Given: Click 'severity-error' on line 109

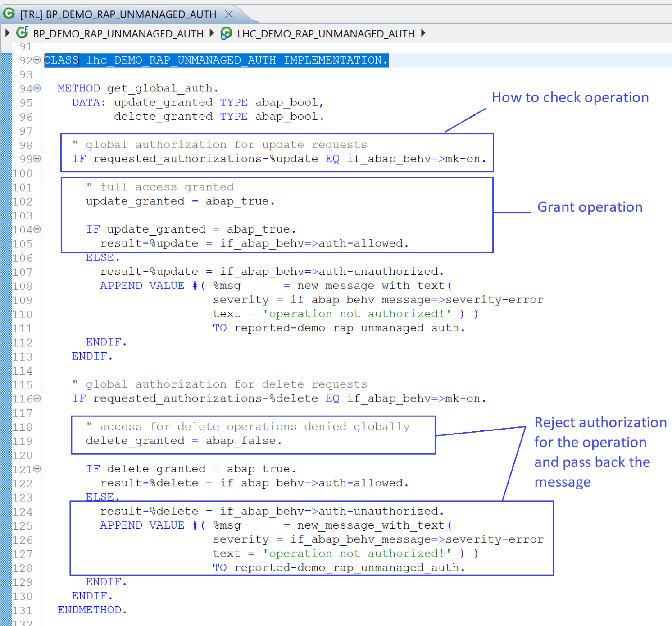Looking at the screenshot, I should 494,300.
